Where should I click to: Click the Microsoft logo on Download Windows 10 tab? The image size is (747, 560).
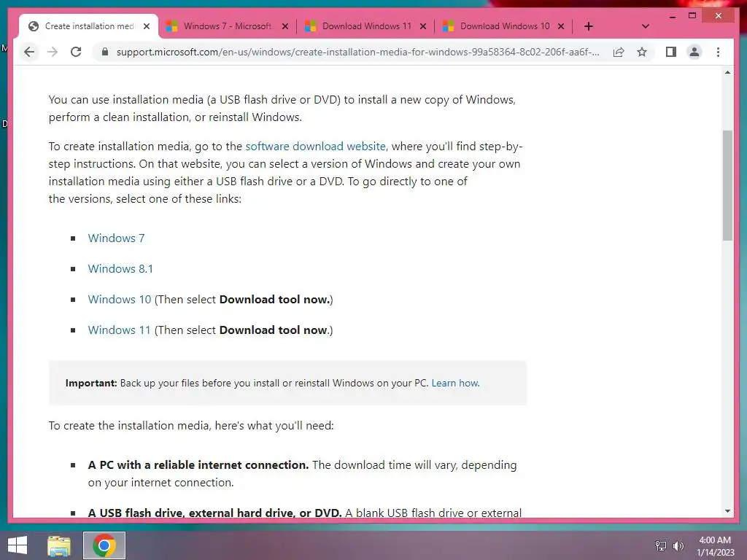pos(449,26)
